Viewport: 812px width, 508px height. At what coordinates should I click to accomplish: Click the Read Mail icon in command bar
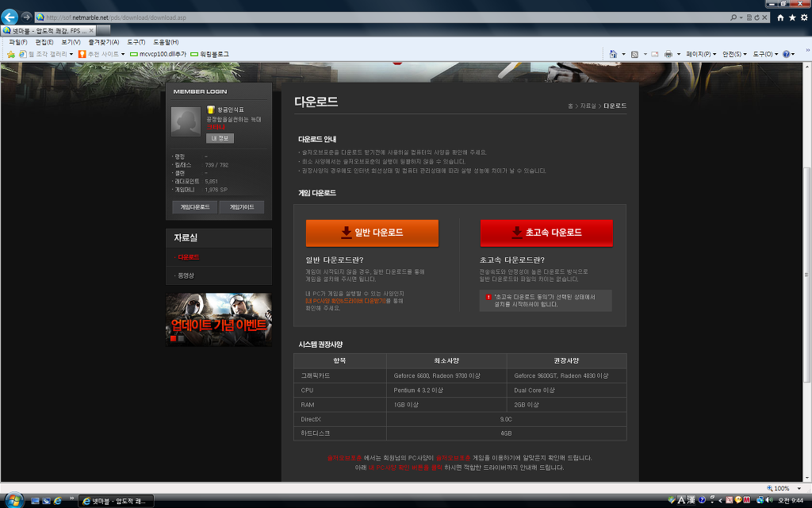click(655, 54)
